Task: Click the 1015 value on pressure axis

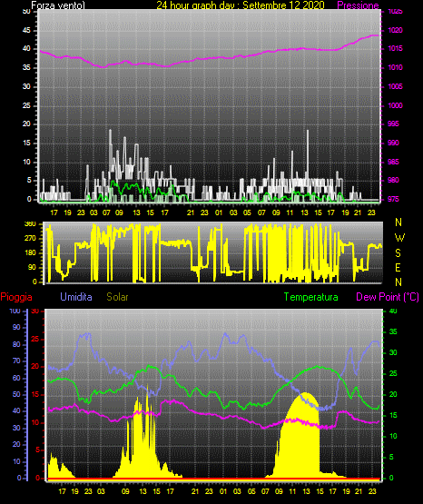Action: coord(395,48)
